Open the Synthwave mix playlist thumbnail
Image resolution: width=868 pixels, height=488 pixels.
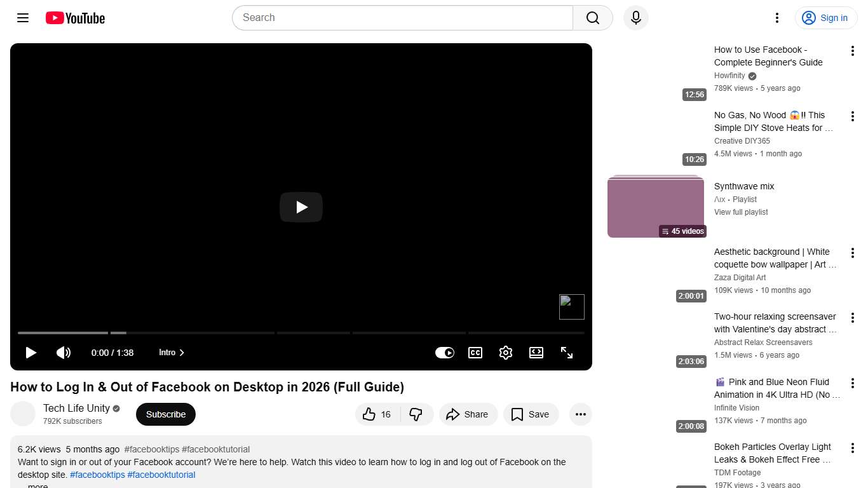[655, 205]
